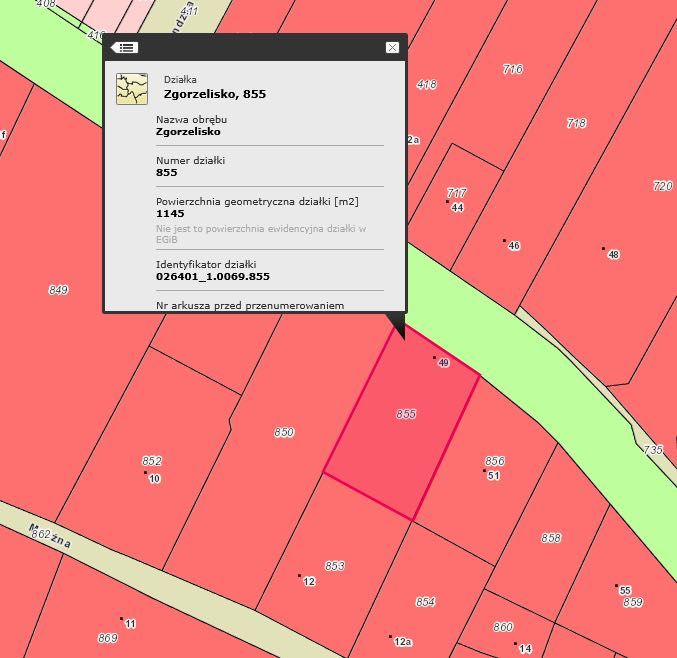Click address point 48 marker
Viewport: 677px width, 658px height.
604,248
